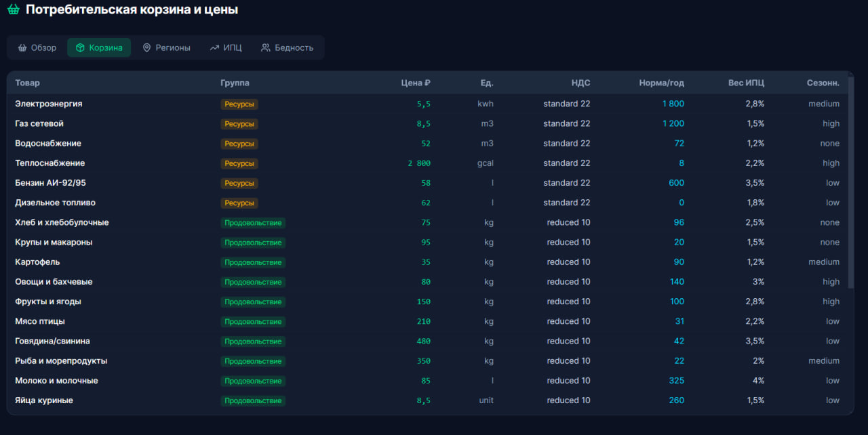
Task: Select the Бензин АИ-92/95 row name
Action: pyautogui.click(x=50, y=183)
